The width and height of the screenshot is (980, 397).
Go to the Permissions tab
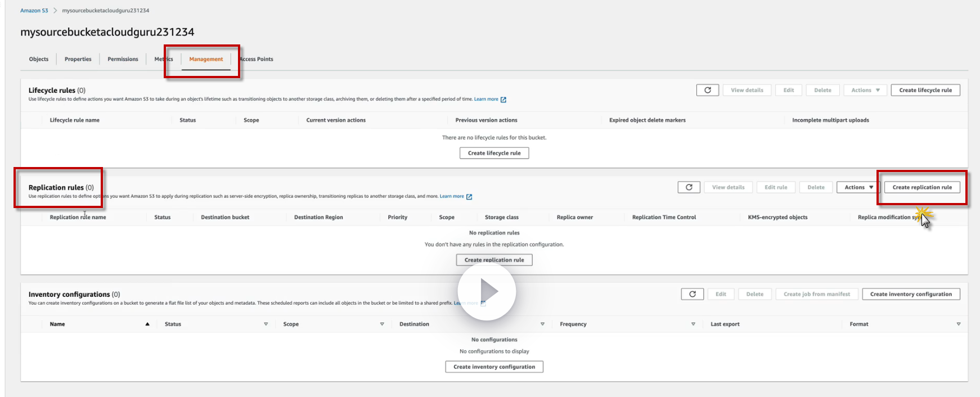click(x=123, y=59)
